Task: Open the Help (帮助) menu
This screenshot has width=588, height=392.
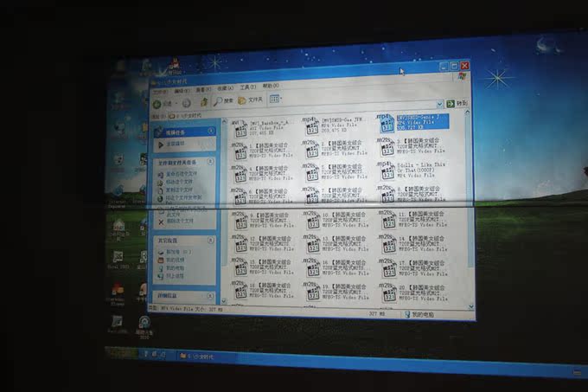Action: [270, 87]
